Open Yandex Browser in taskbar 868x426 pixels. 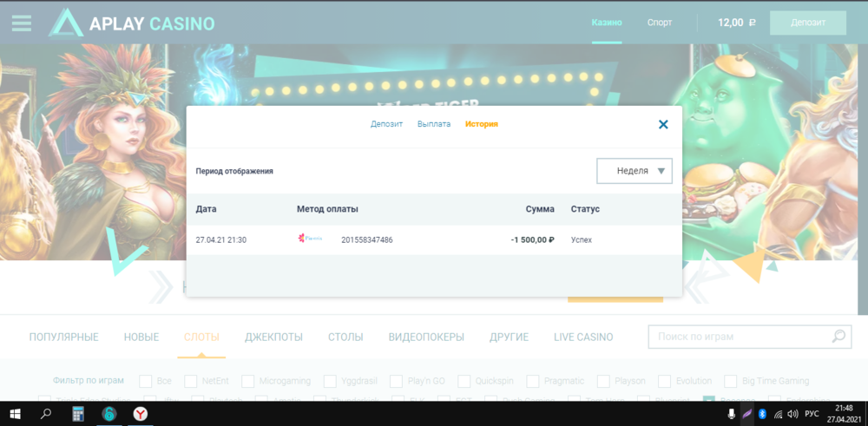(x=140, y=413)
